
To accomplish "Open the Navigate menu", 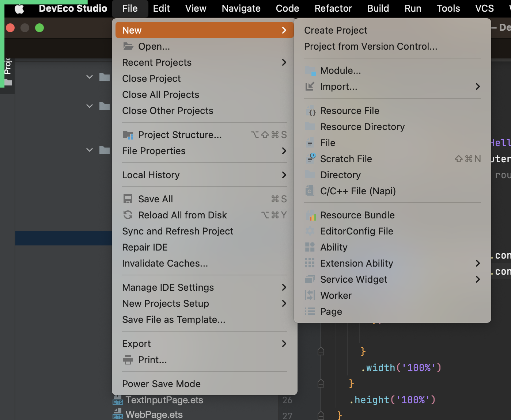I will pos(241,8).
